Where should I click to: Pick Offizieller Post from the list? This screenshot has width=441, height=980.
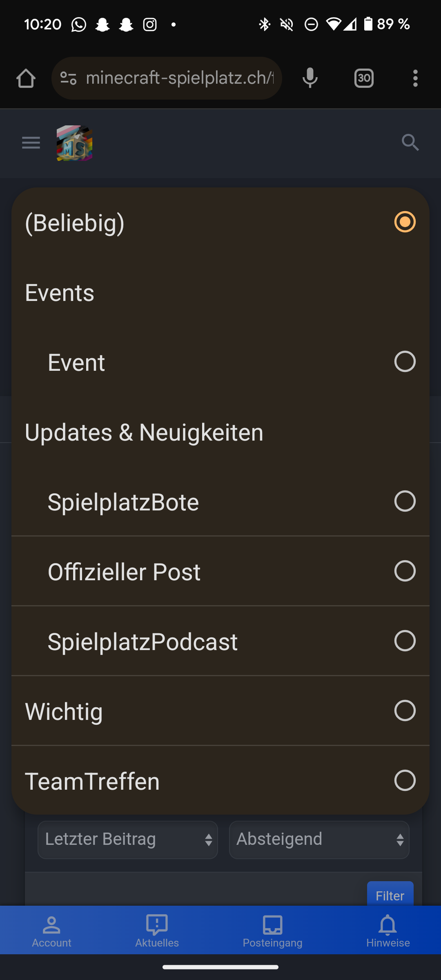(x=405, y=571)
